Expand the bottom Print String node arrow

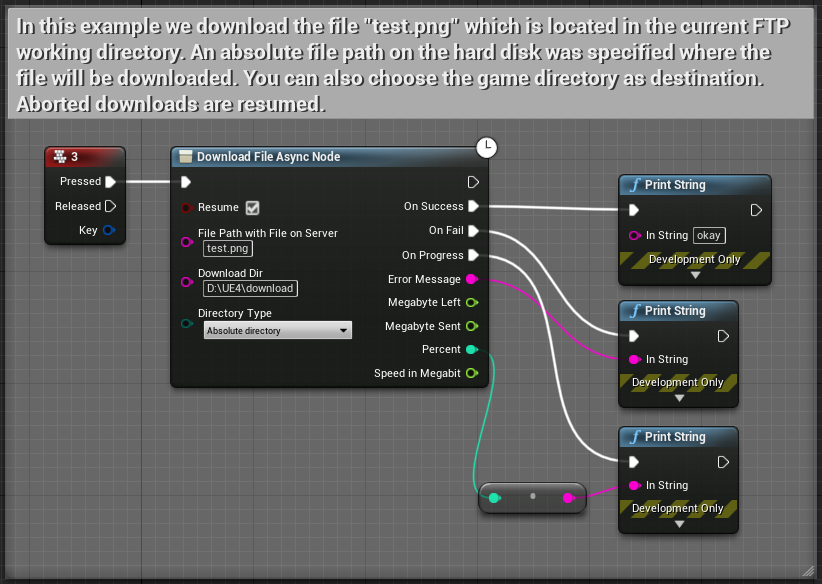point(679,523)
